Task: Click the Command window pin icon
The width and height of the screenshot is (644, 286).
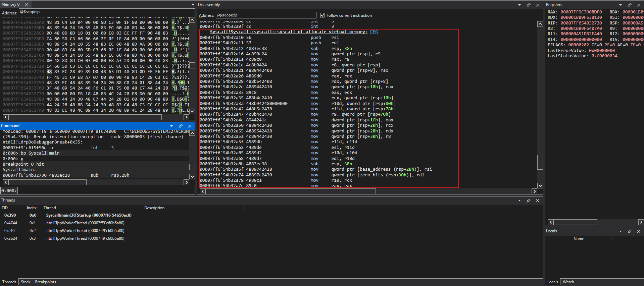Action: 181,126
